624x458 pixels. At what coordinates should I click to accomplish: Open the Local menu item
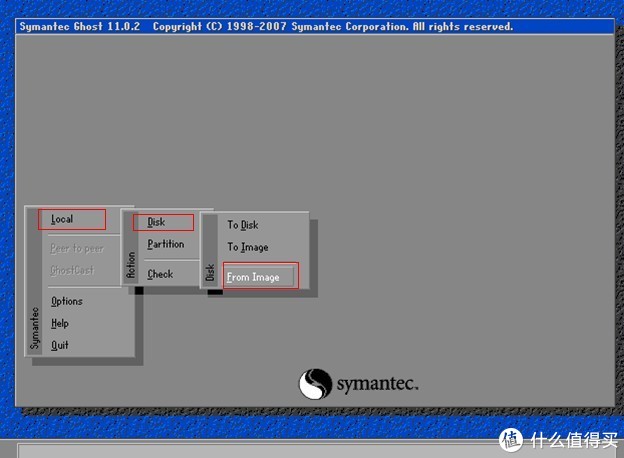[62, 219]
